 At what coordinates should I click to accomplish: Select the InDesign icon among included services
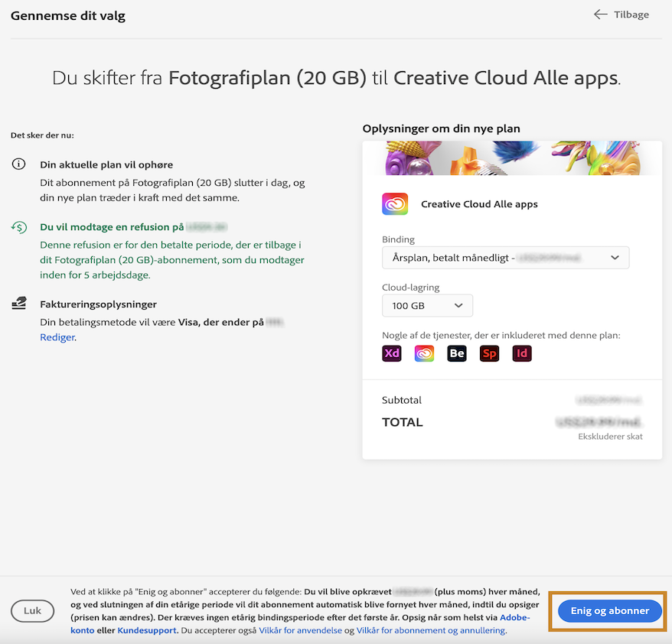pyautogui.click(x=522, y=353)
